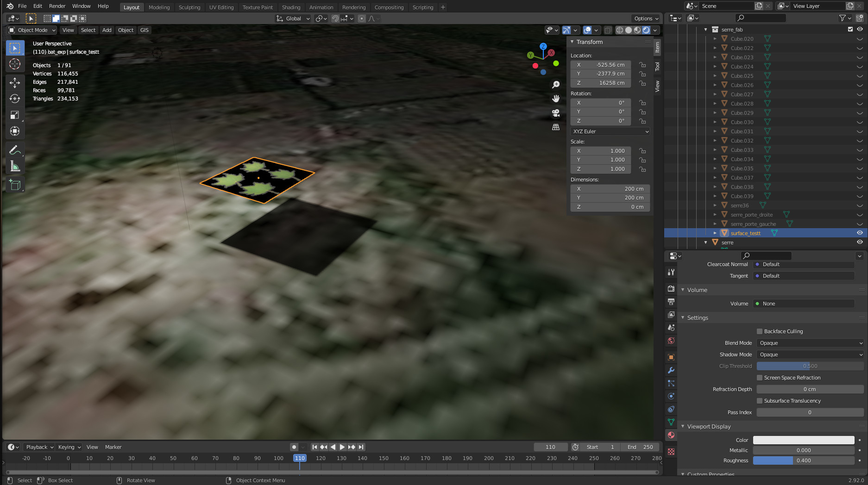
Task: Select the Measure tool
Action: pyautogui.click(x=15, y=166)
